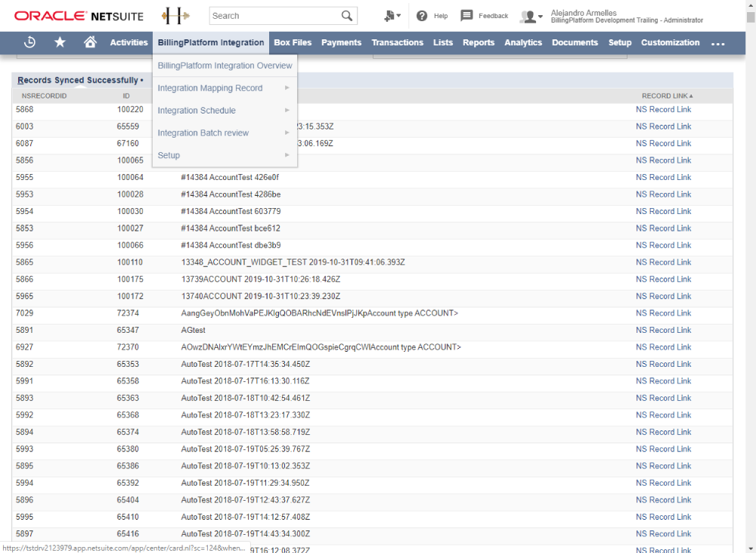Screen dimensions: 756x553
Task: Open the Customization menu
Action: (x=670, y=42)
